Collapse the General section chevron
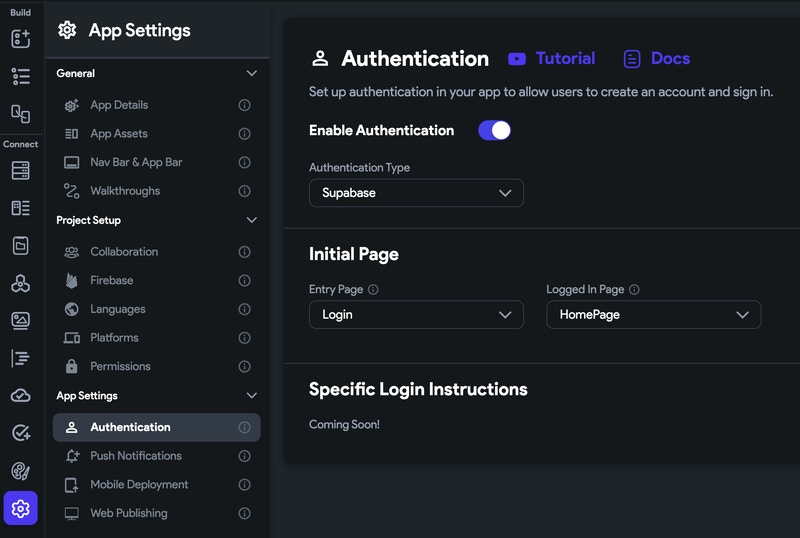The height and width of the screenshot is (538, 800). [x=252, y=73]
